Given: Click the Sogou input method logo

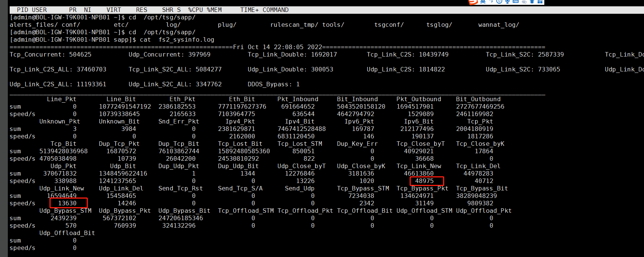Looking at the screenshot, I should click(473, 1).
